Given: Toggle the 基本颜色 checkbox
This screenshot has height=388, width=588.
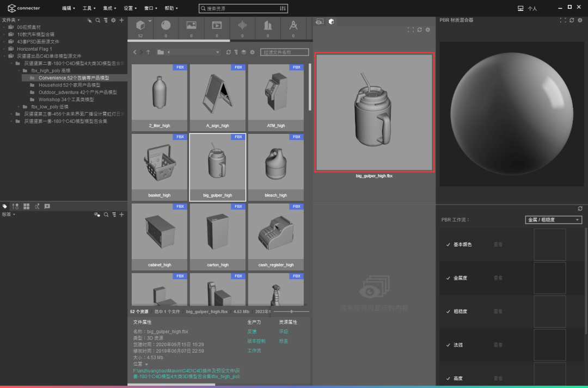Looking at the screenshot, I should pyautogui.click(x=448, y=244).
